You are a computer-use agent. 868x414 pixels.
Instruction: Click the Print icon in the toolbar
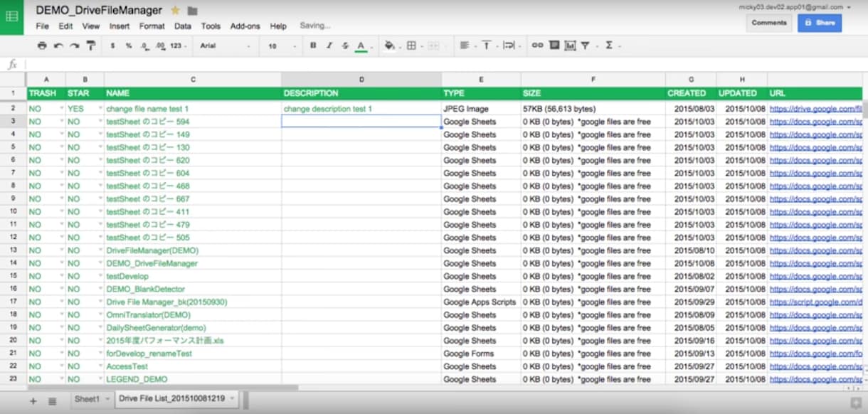[42, 46]
